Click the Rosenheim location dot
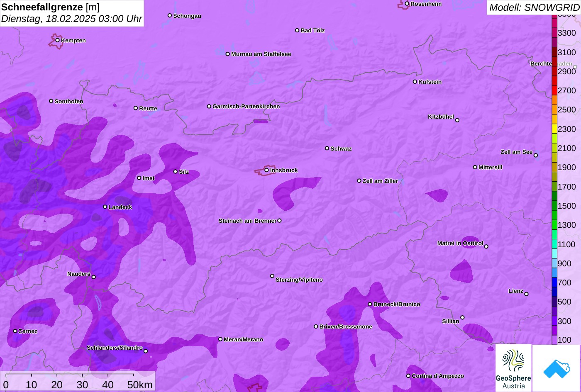581x392 pixels. click(x=407, y=4)
